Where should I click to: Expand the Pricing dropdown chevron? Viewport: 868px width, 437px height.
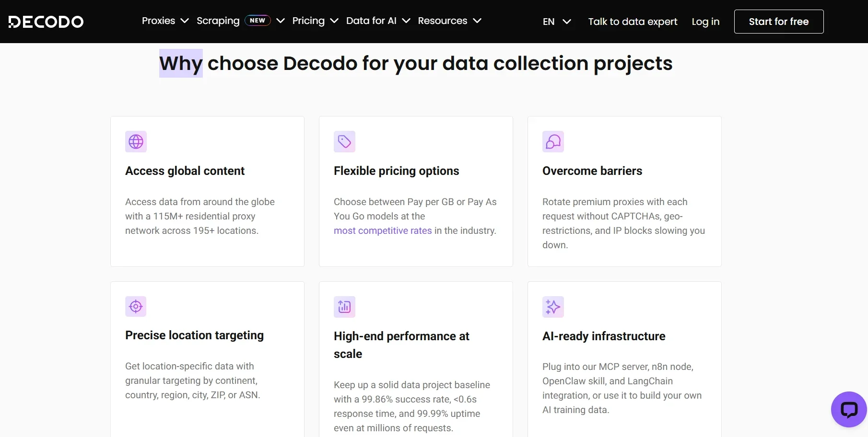(x=335, y=21)
